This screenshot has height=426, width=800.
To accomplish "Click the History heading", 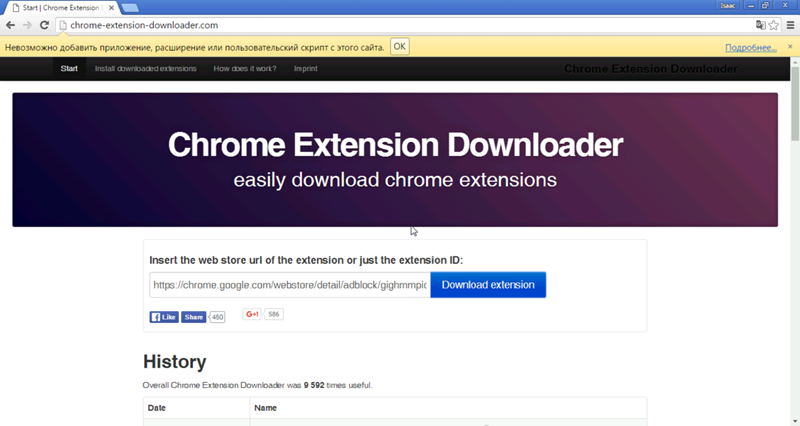I will click(174, 361).
